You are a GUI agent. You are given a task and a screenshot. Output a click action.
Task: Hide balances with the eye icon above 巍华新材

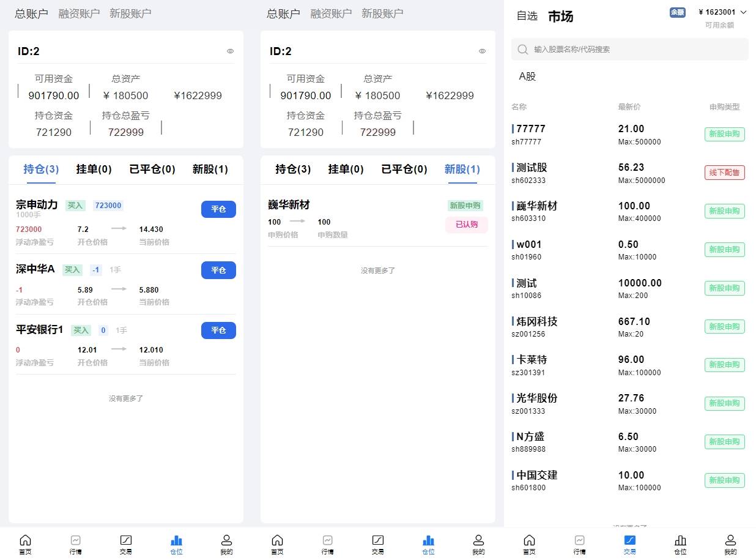click(x=483, y=51)
